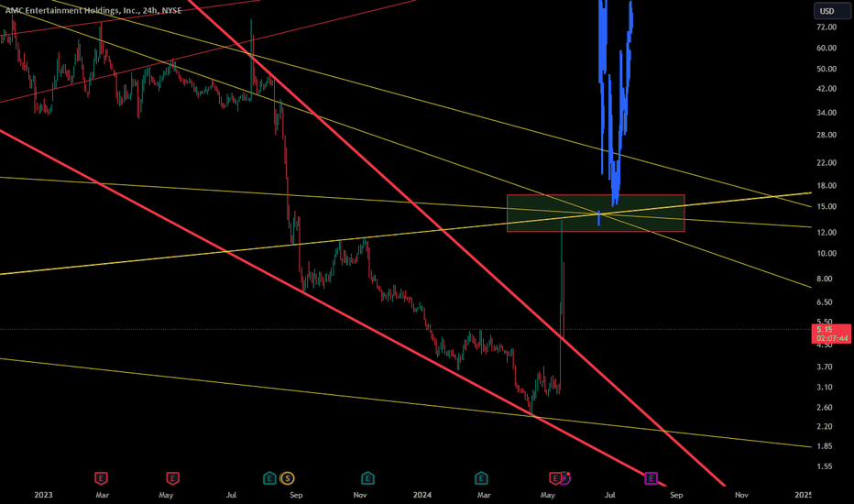
Task: Open the red earnings marker near Mar 2023
Action: click(102, 478)
